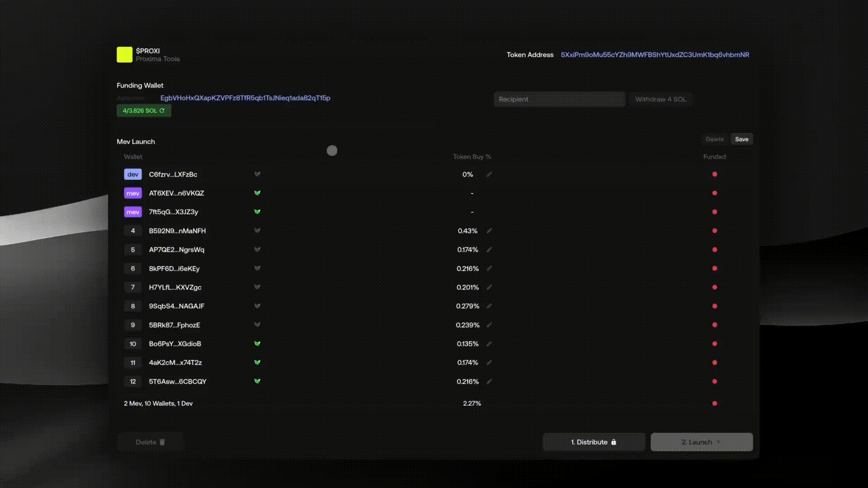The width and height of the screenshot is (868, 488).
Task: Edit token buy for wallet 5T6Asw...6CBCQY
Action: [489, 382]
